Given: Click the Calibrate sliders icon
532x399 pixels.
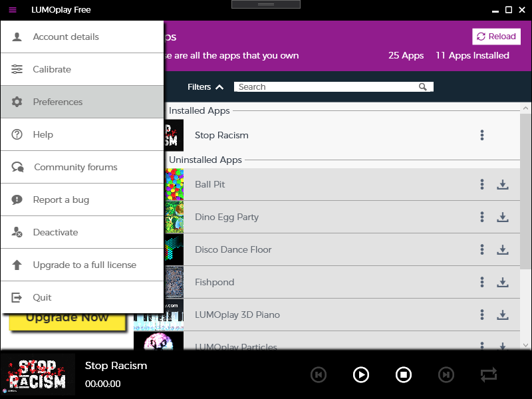Looking at the screenshot, I should [17, 69].
